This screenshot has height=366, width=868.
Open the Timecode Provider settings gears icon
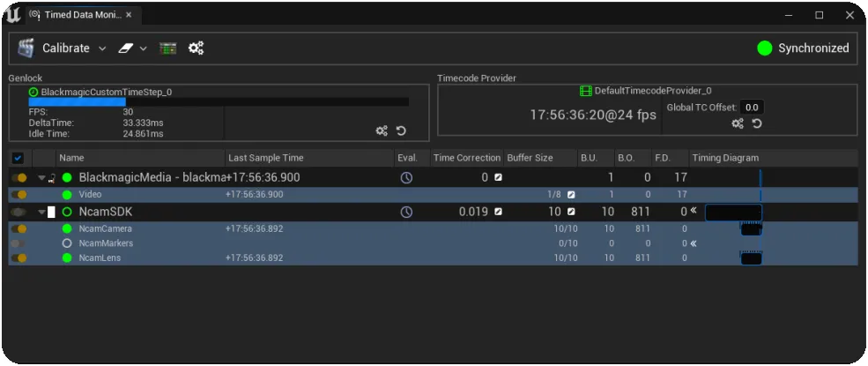[x=738, y=123]
